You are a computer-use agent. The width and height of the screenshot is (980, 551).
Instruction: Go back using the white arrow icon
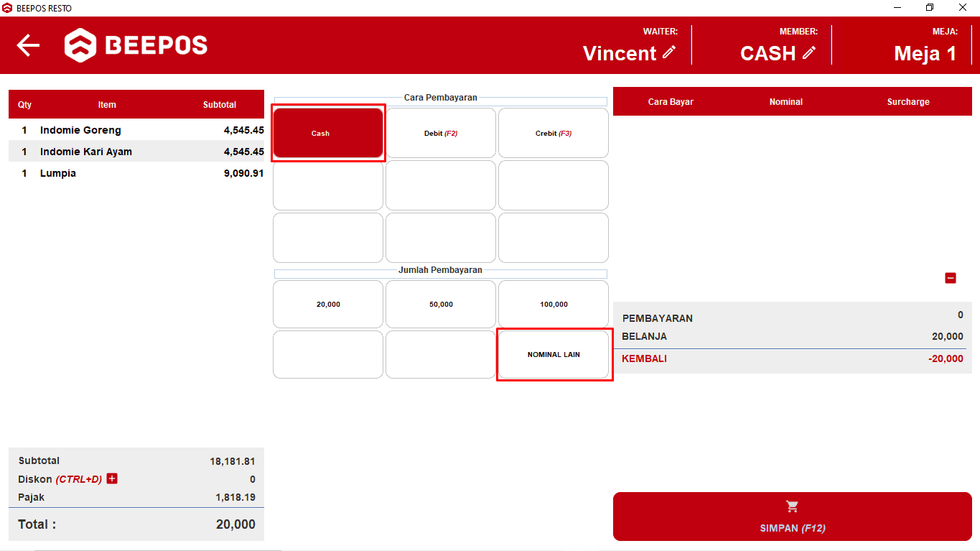coord(28,45)
